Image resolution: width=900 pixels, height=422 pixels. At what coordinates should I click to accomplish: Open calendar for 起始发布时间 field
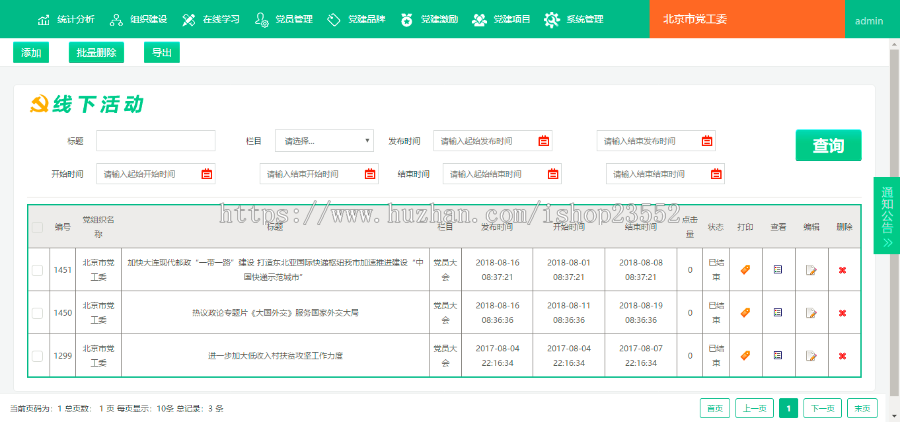tap(543, 141)
